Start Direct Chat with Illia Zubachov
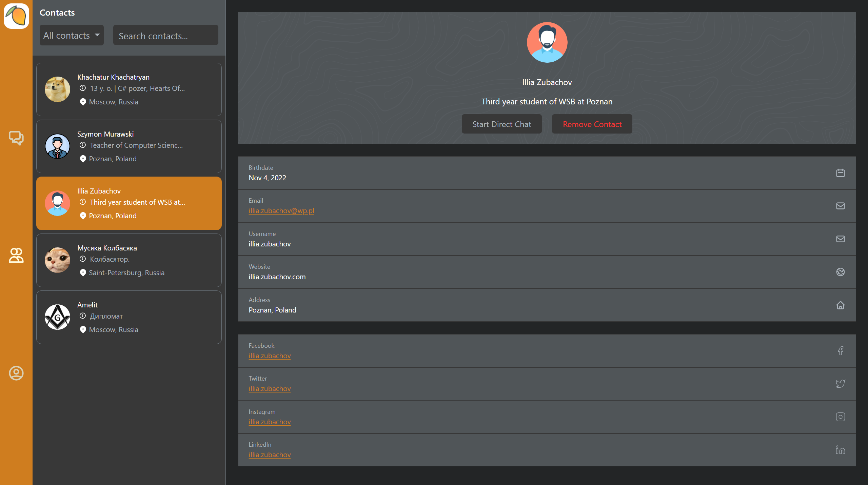868x485 pixels. (501, 124)
